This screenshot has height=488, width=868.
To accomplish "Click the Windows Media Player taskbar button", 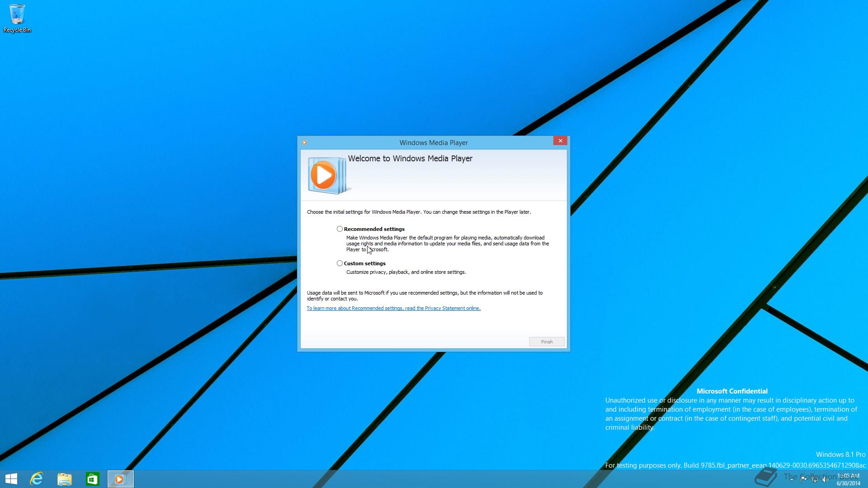I will click(x=120, y=479).
